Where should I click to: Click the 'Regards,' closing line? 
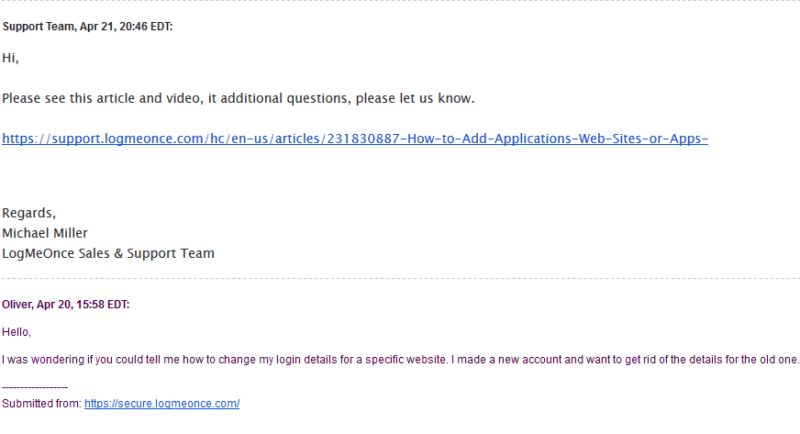tap(29, 213)
